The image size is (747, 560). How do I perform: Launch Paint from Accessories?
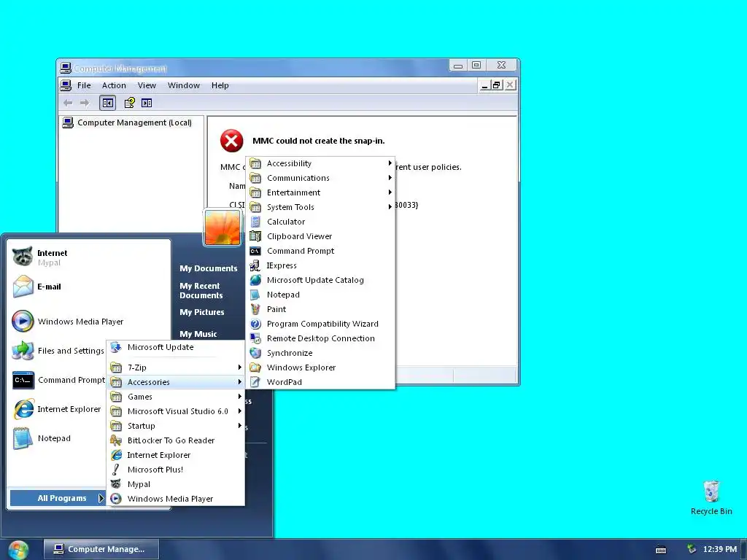coord(320,309)
